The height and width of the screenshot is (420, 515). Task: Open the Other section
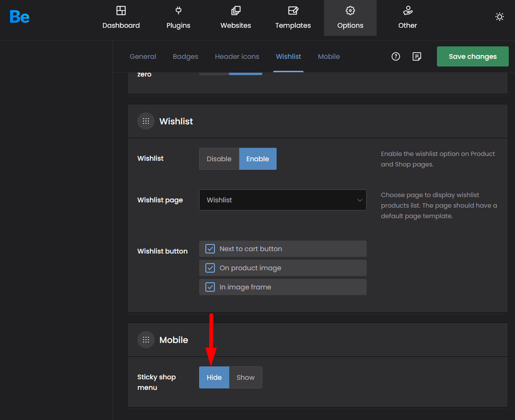point(407,18)
